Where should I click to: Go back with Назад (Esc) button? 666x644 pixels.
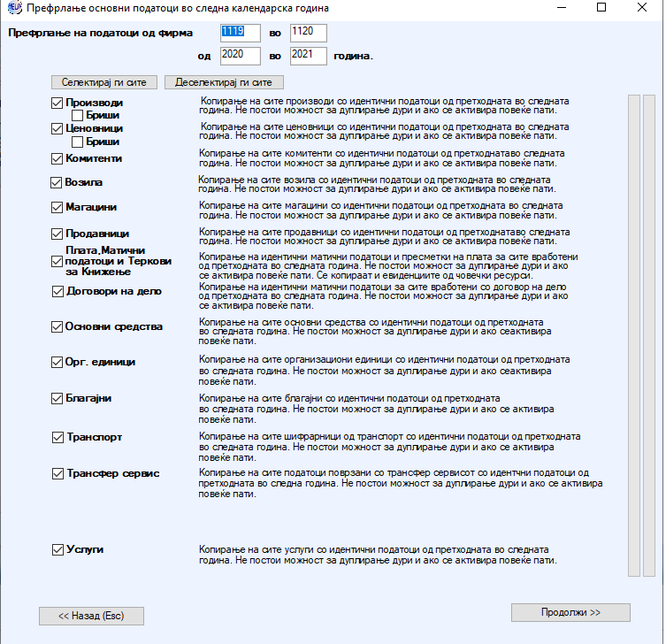tap(91, 616)
